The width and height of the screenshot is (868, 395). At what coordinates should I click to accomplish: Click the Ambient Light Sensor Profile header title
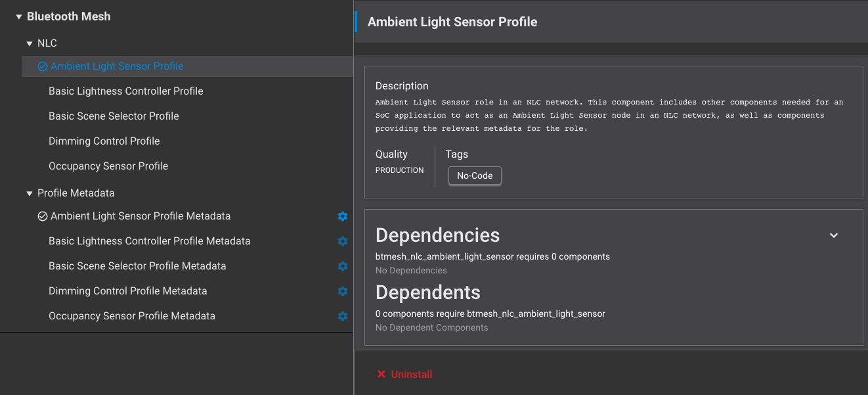(452, 22)
